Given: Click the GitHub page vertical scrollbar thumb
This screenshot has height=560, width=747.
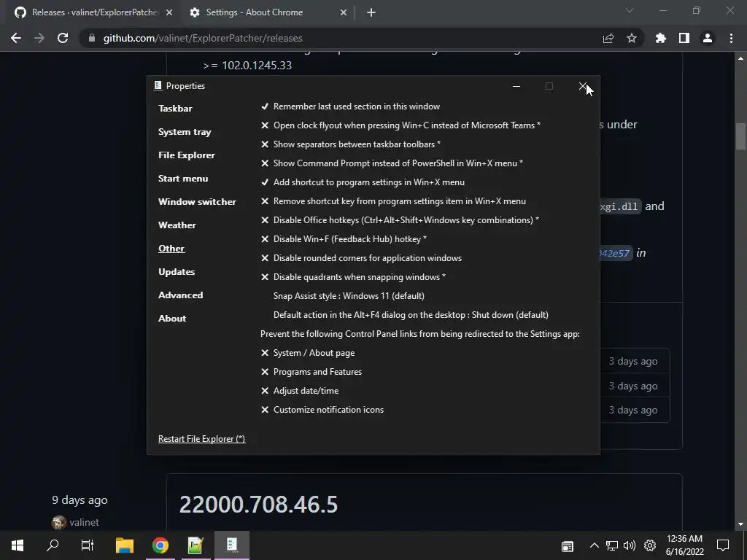Looking at the screenshot, I should (740, 136).
